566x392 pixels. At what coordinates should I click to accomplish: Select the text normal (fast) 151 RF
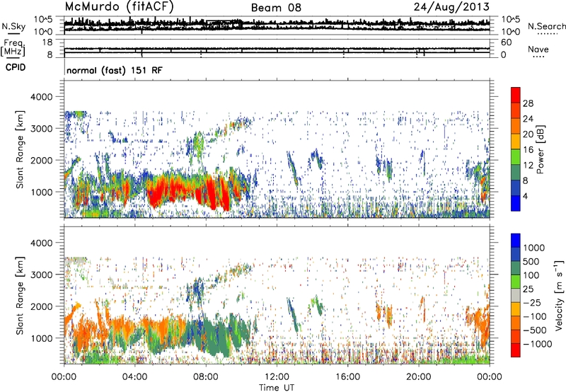pyautogui.click(x=115, y=70)
